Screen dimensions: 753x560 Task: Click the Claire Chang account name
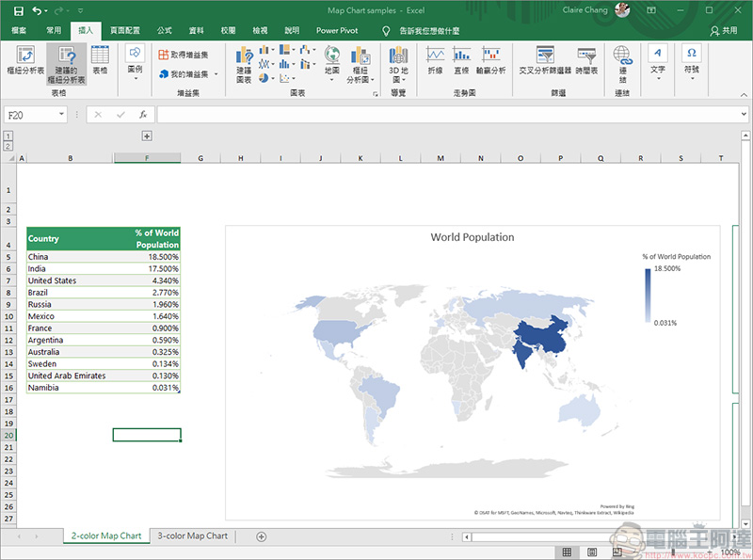point(585,10)
